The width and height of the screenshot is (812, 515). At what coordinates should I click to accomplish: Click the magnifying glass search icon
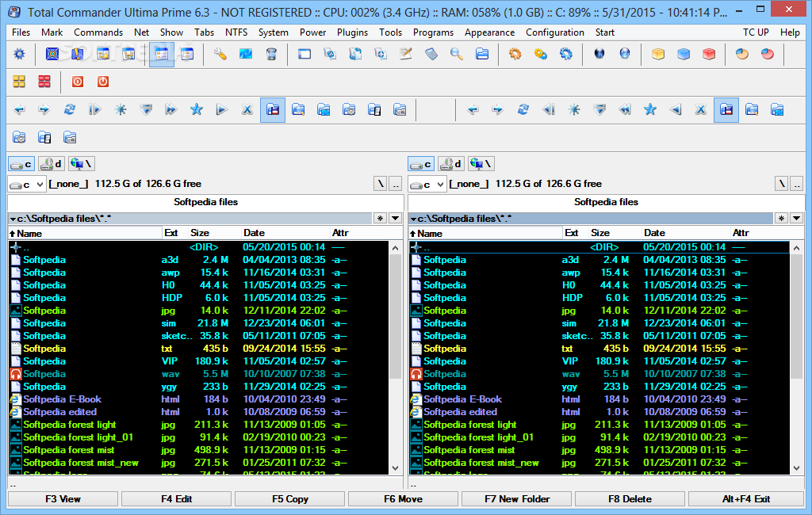pyautogui.click(x=456, y=54)
